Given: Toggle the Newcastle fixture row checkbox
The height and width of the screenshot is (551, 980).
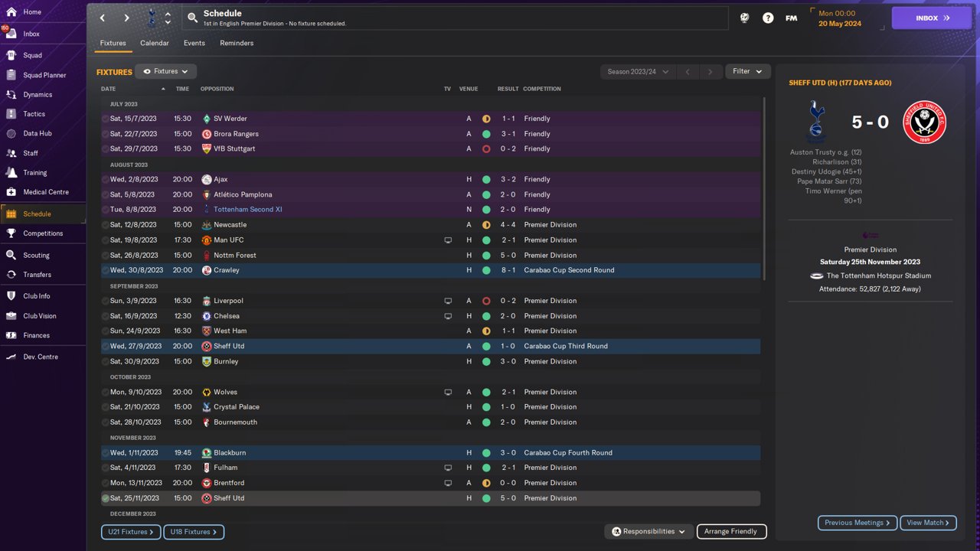Looking at the screenshot, I should pyautogui.click(x=106, y=225).
